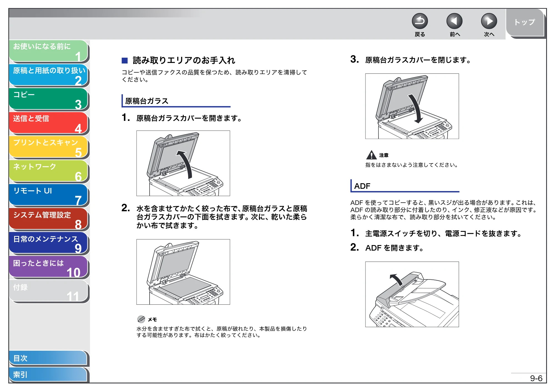Click the ADF section heading
Viewport: 555px width, 392px height.
click(x=362, y=186)
